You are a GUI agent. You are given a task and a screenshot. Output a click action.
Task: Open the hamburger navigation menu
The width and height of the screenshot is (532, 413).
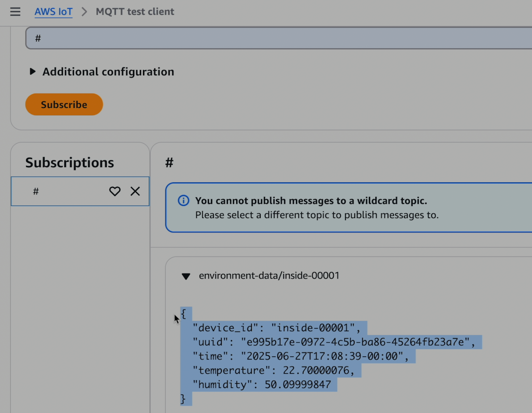coord(15,12)
